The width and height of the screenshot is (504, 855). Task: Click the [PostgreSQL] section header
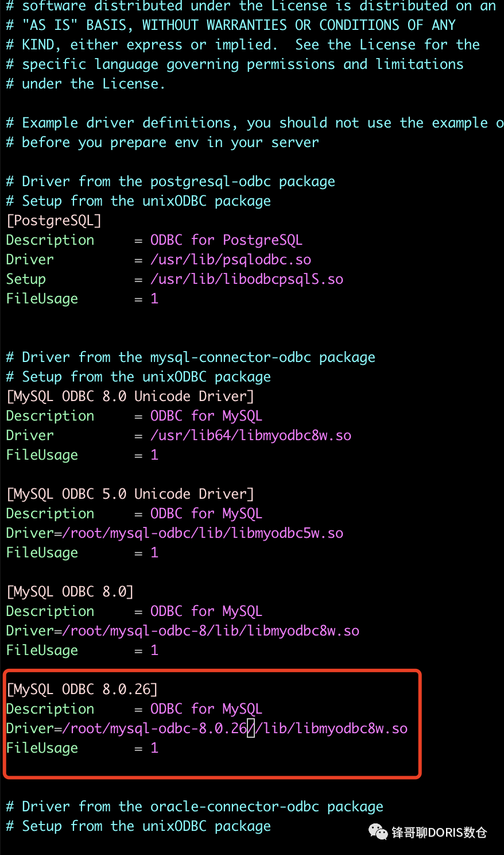[53, 221]
